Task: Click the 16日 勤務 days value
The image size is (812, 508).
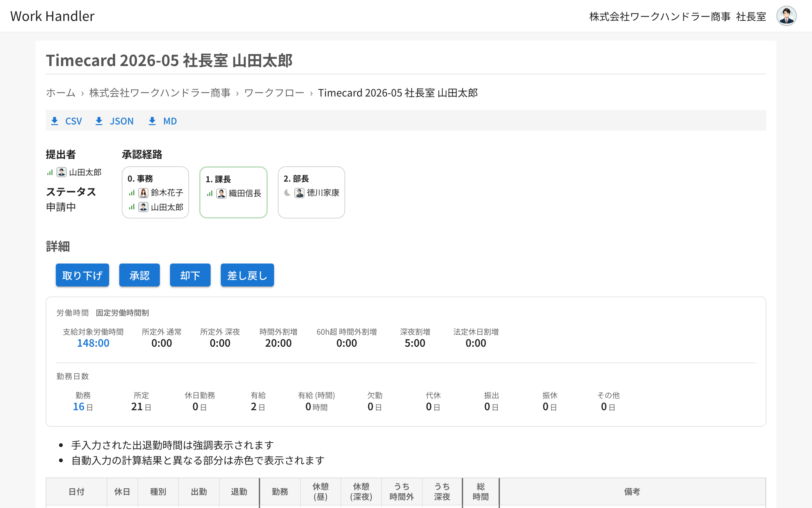Action: click(x=83, y=406)
